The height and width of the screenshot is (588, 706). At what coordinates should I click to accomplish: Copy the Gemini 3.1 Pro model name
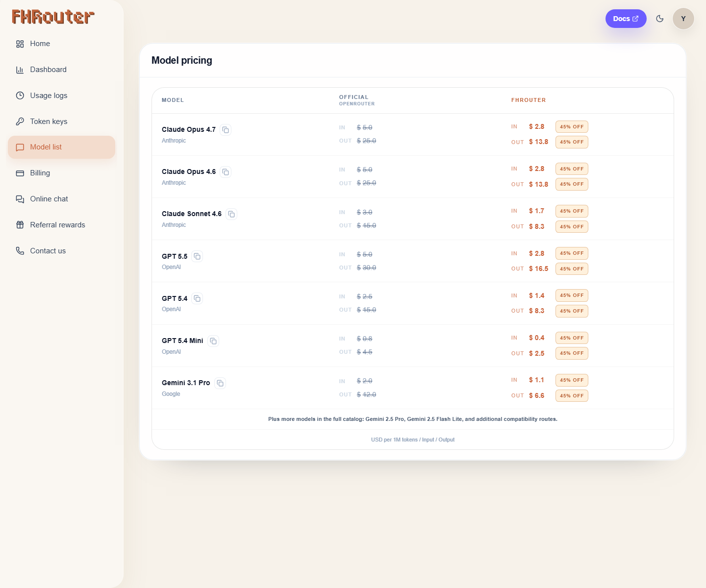coord(220,383)
